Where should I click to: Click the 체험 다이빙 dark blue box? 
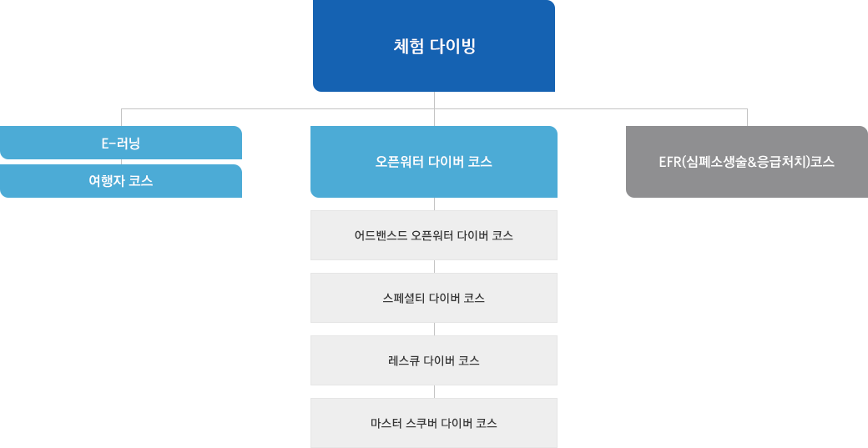pos(433,46)
